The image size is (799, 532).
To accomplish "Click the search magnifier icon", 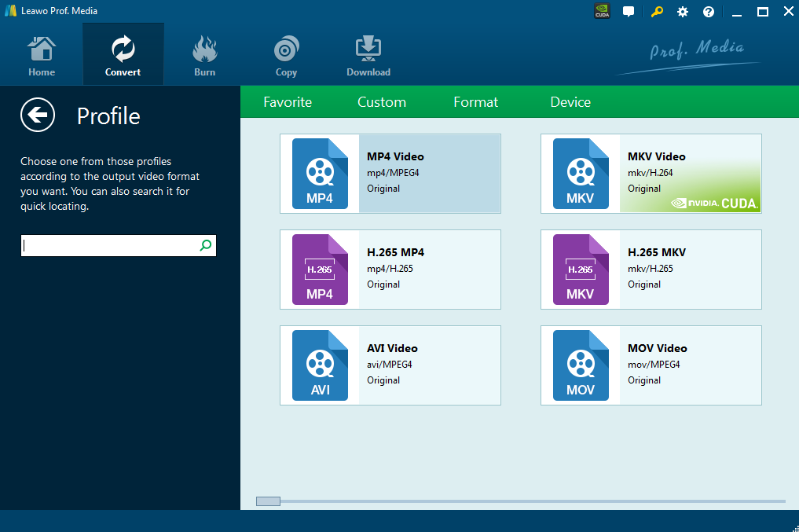I will click(x=205, y=245).
